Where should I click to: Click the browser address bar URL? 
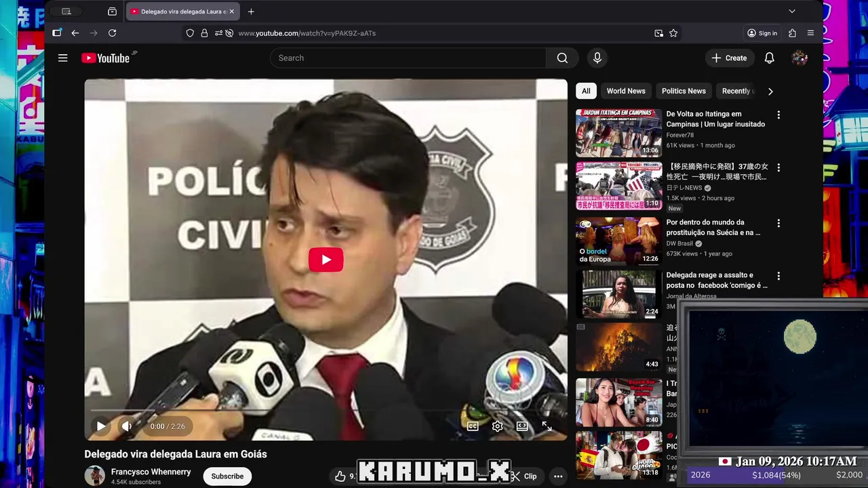click(x=307, y=33)
